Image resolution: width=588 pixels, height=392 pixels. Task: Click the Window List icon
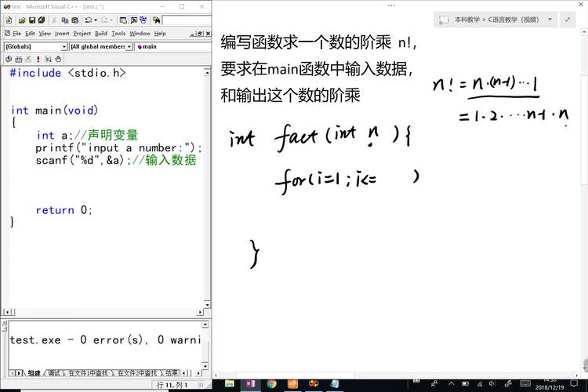143,20
